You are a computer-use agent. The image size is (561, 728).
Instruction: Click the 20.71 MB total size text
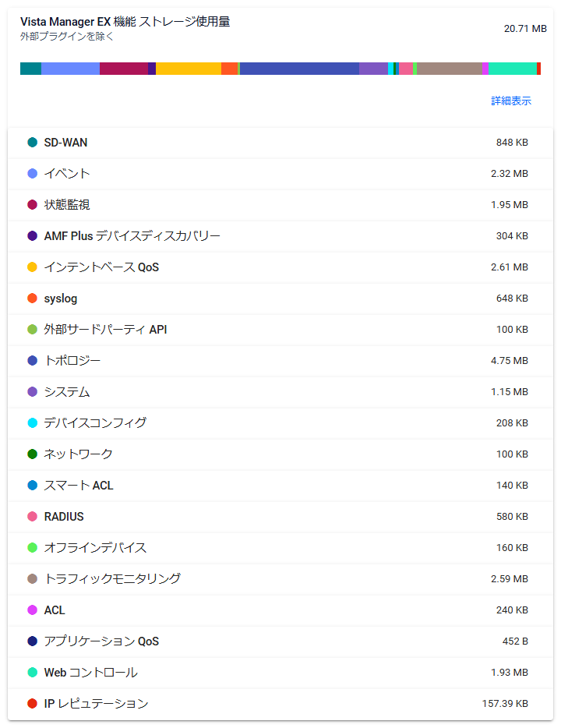tap(524, 28)
